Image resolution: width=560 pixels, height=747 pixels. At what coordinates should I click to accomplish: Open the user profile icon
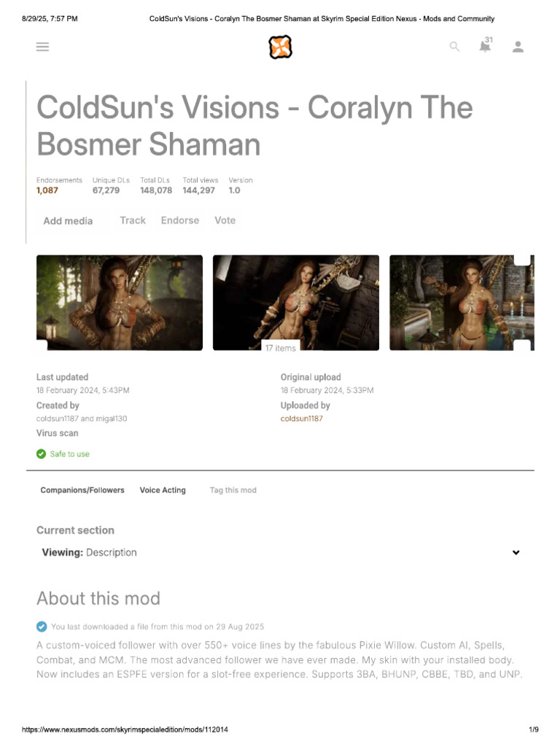click(518, 47)
